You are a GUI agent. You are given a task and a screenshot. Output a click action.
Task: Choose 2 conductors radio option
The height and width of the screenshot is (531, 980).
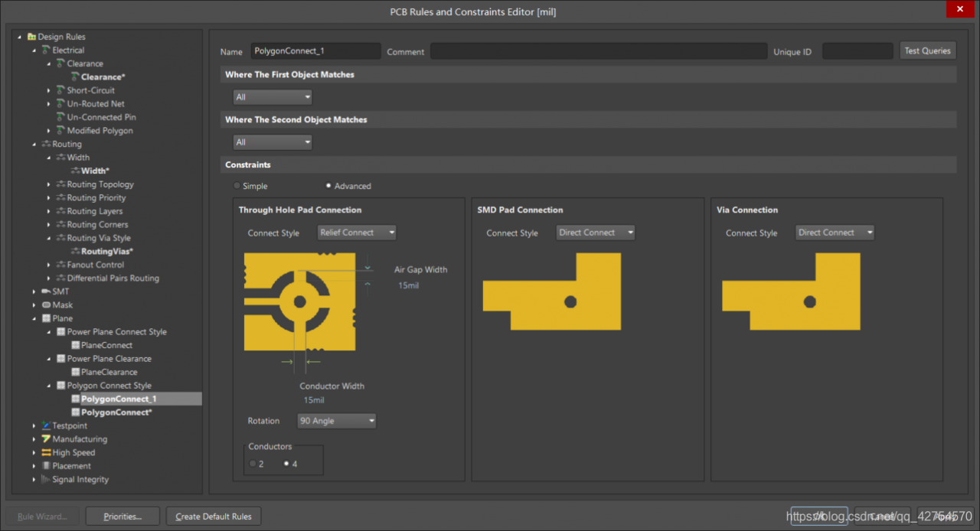coord(253,464)
